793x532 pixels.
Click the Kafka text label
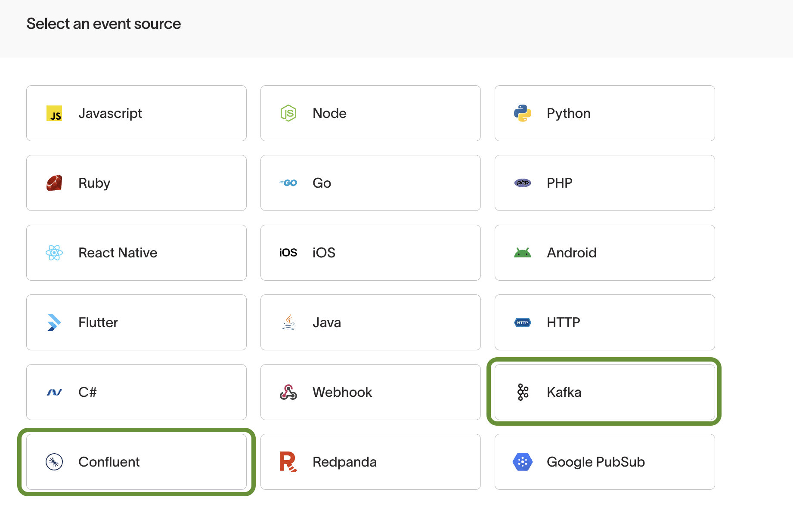tap(564, 392)
